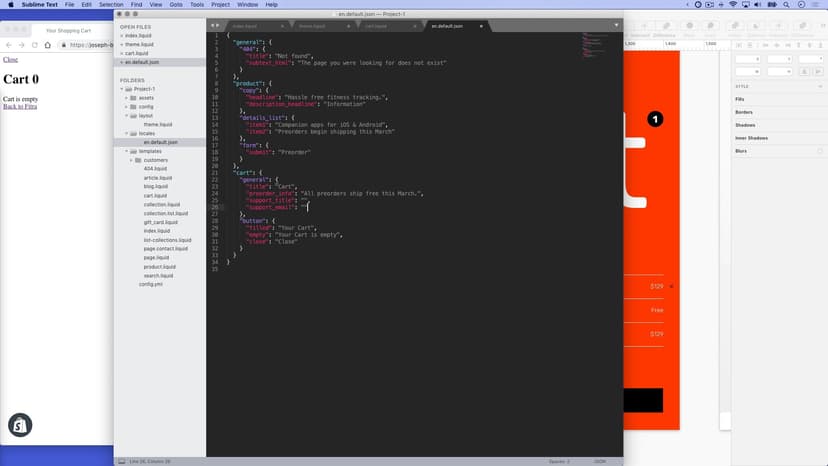Viewport: 828px width, 466px height.
Task: Toggle the sidebar panel icon in status bar
Action: click(122, 461)
